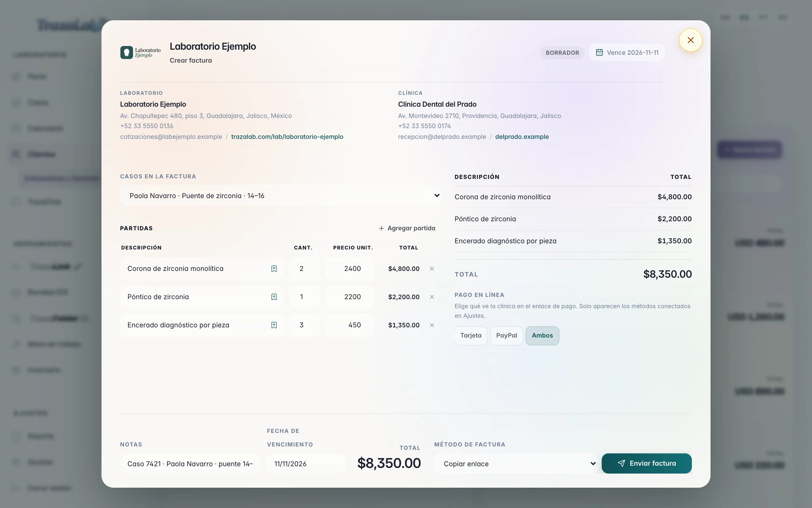Click the summary total $8,350.00 in right panel
Image resolution: width=812 pixels, height=508 pixels.
(x=667, y=274)
